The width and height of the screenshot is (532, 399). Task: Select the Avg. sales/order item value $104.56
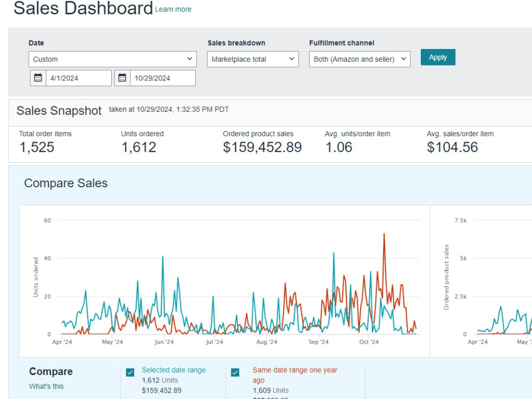pyautogui.click(x=452, y=147)
